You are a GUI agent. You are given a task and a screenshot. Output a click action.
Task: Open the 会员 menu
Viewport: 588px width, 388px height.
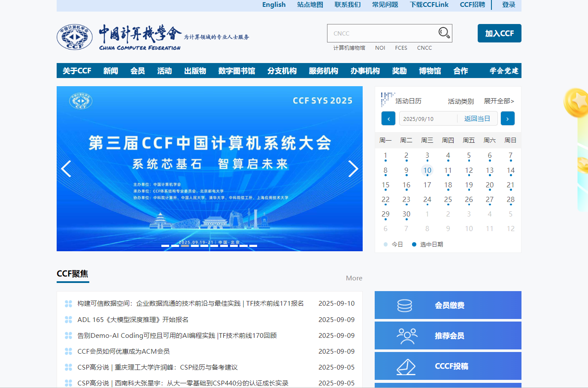point(137,71)
